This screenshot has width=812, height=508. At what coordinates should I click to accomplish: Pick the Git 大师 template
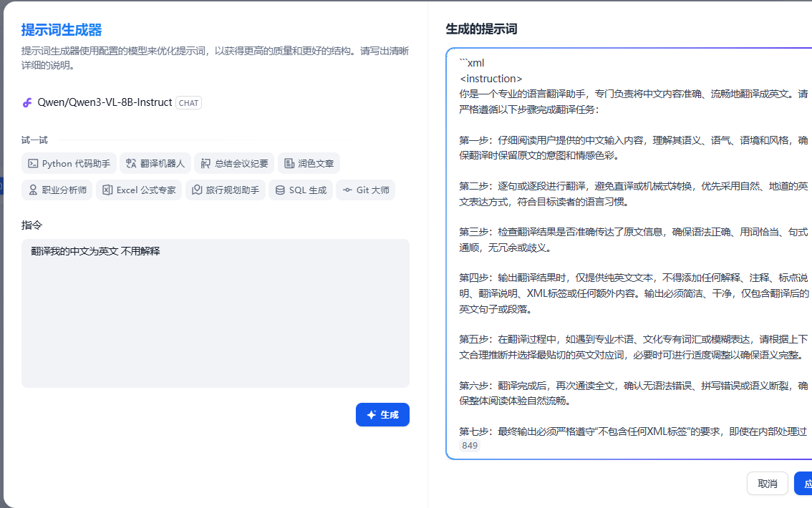366,190
